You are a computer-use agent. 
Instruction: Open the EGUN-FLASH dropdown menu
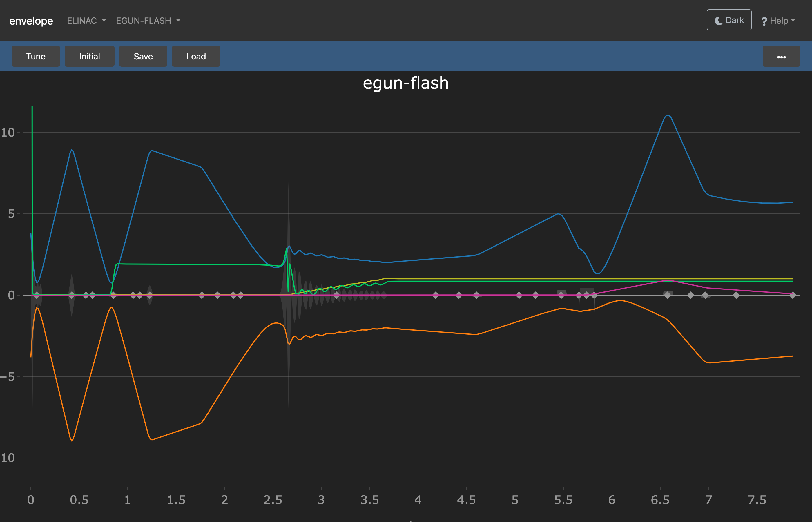pyautogui.click(x=148, y=21)
